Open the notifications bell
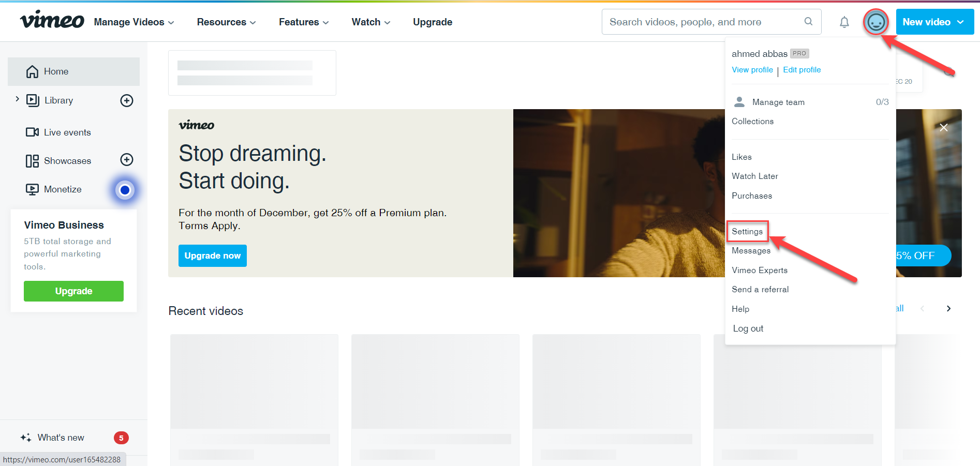Screen dimensions: 980x466 pos(844,22)
